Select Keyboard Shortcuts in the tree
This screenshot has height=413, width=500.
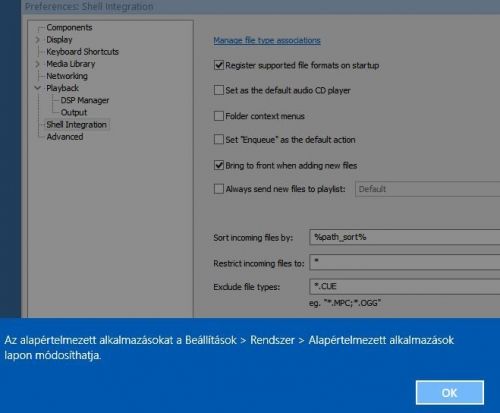click(x=82, y=52)
